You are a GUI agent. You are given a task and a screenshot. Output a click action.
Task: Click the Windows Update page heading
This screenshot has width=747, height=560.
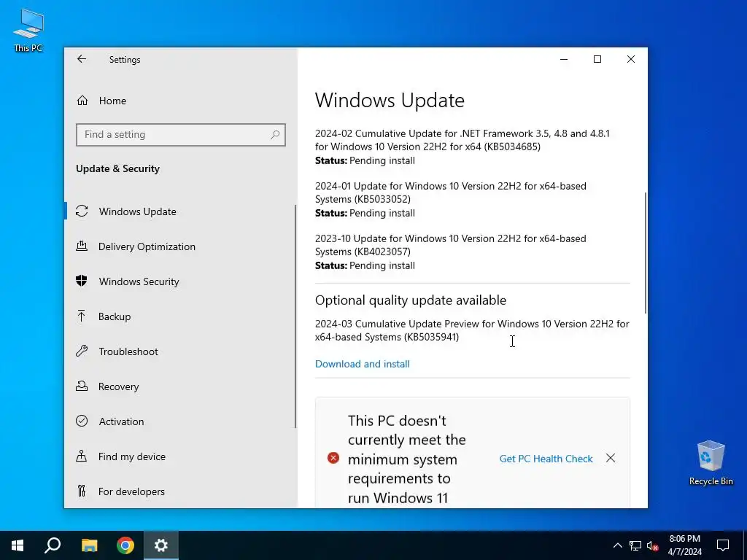pyautogui.click(x=390, y=101)
